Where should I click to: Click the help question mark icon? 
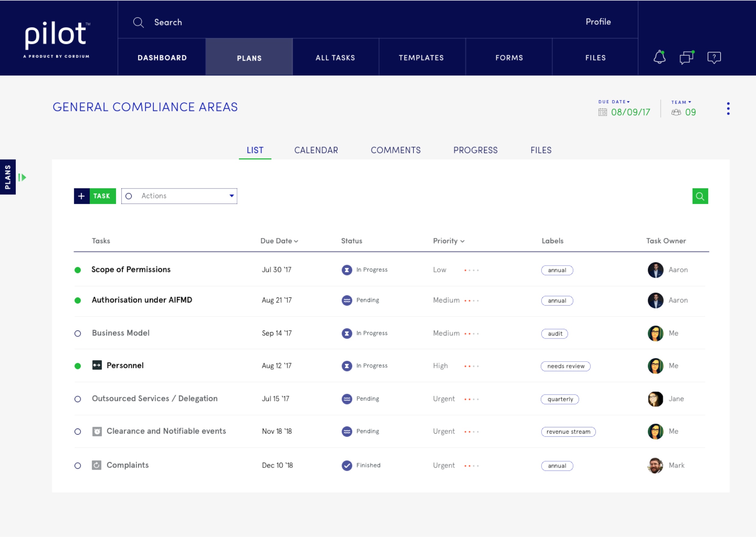[x=714, y=58]
